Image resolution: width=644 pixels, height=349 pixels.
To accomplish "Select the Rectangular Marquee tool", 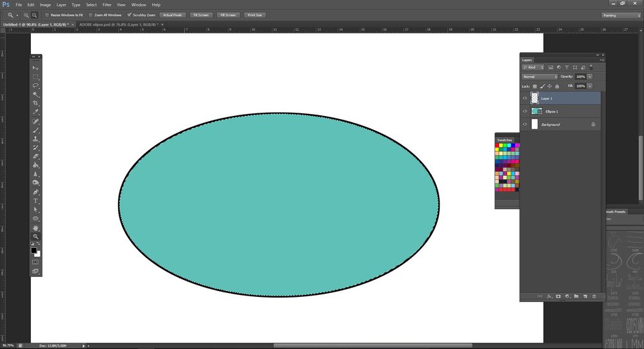I will [35, 77].
